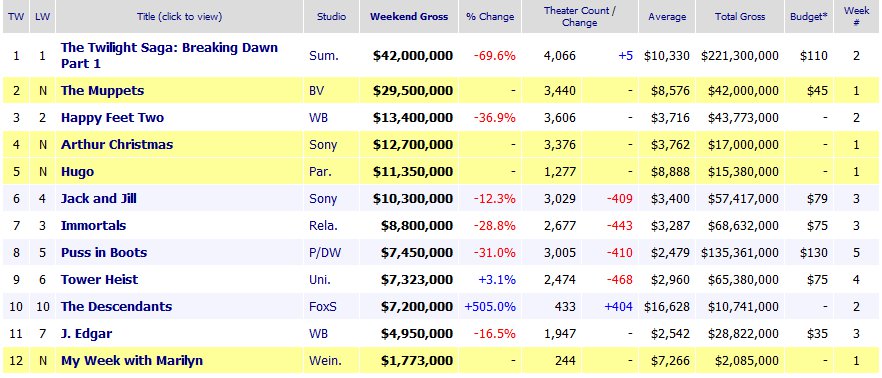Open The Twilight Saga: Breaking Dawn Part 1 link
The width and height of the screenshot is (882, 378).
(169, 55)
